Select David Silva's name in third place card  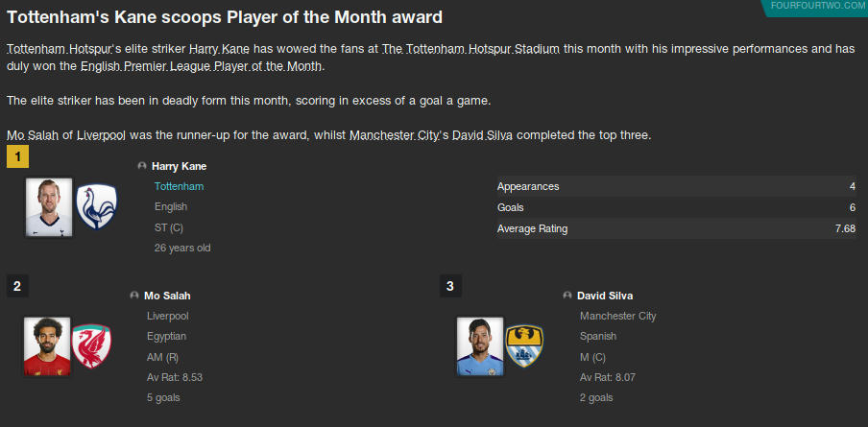tap(605, 296)
